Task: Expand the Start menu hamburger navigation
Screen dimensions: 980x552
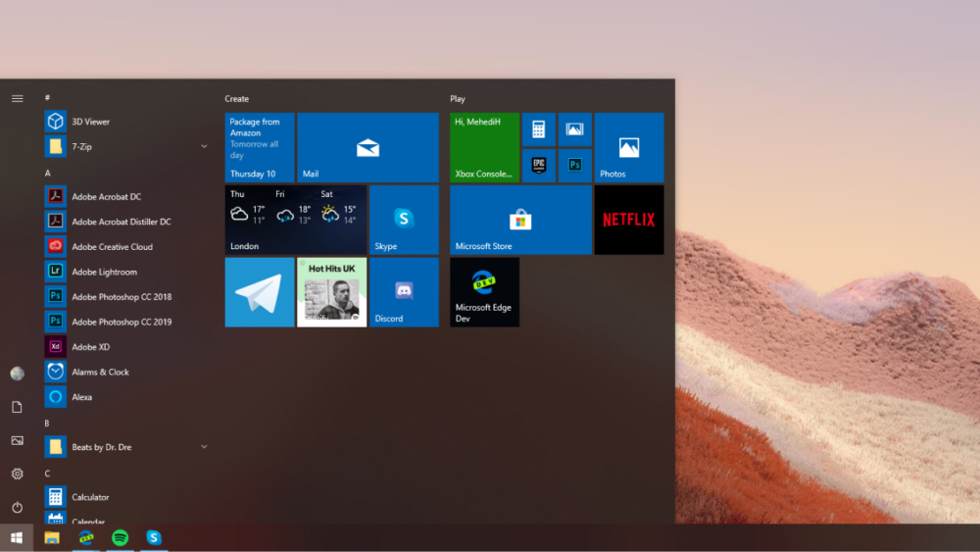Action: pyautogui.click(x=17, y=98)
